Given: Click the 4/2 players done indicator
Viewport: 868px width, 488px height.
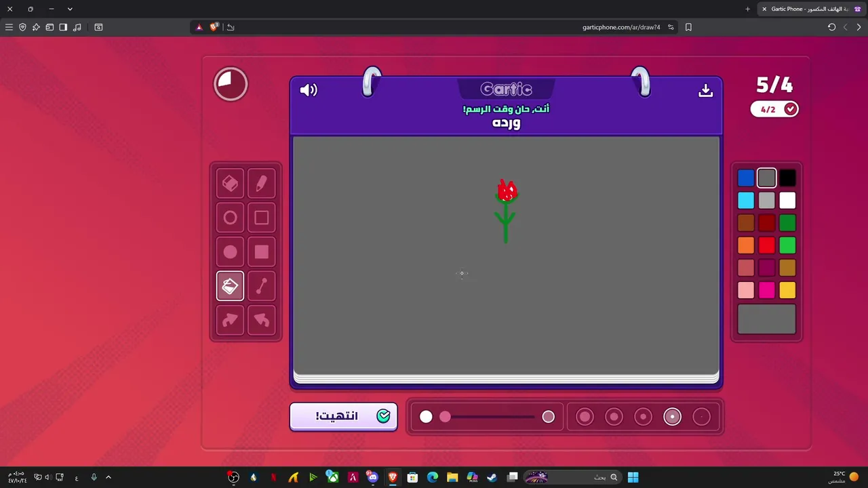Looking at the screenshot, I should tap(774, 109).
